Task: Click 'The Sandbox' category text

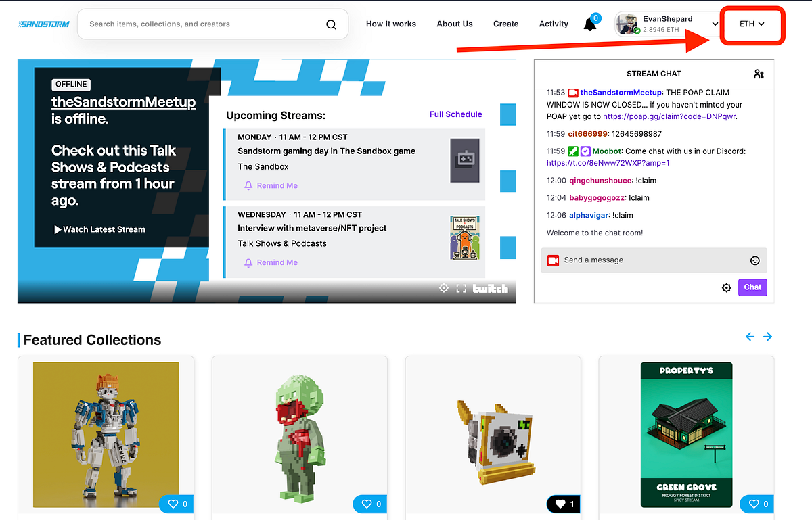Action: point(263,166)
